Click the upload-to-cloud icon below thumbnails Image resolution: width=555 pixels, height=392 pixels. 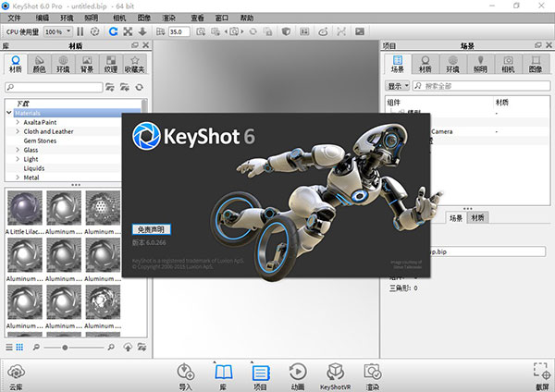click(128, 347)
